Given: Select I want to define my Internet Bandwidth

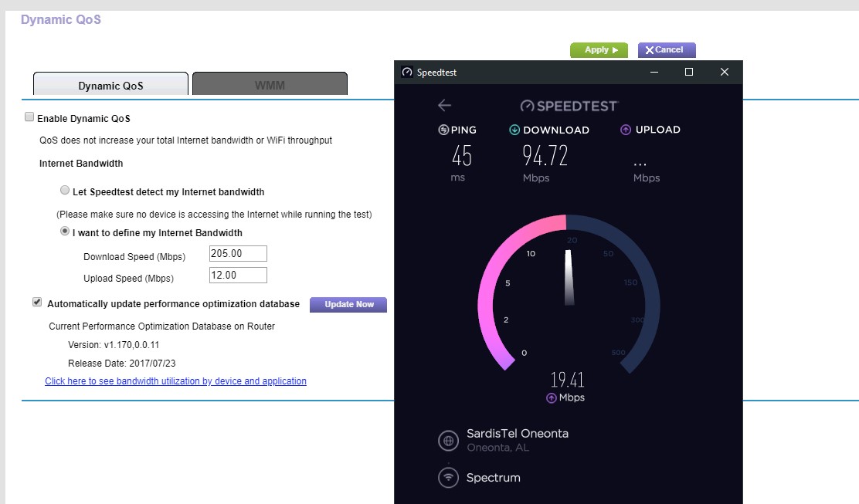Looking at the screenshot, I should click(65, 231).
